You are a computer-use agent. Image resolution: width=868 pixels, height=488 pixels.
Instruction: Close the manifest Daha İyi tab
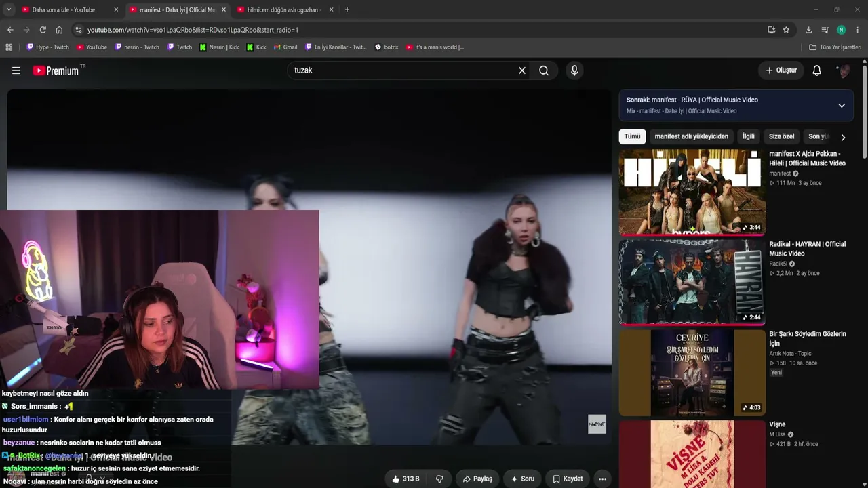coord(224,10)
